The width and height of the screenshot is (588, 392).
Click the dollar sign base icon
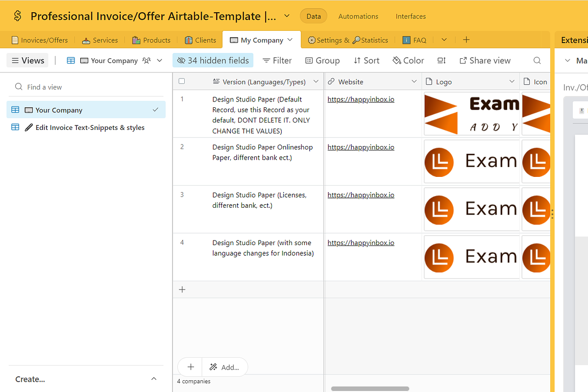pos(18,16)
